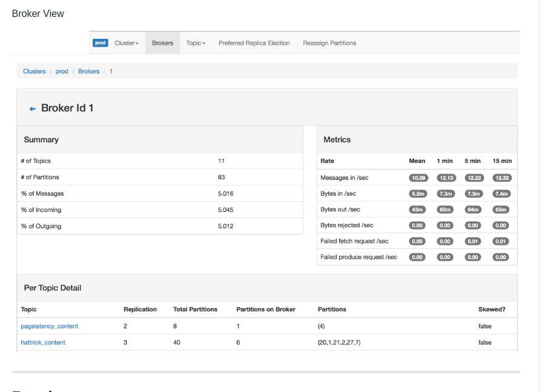Screen dimensions: 545x392
Task: Open the pagelatency_content topic
Action: click(x=50, y=326)
